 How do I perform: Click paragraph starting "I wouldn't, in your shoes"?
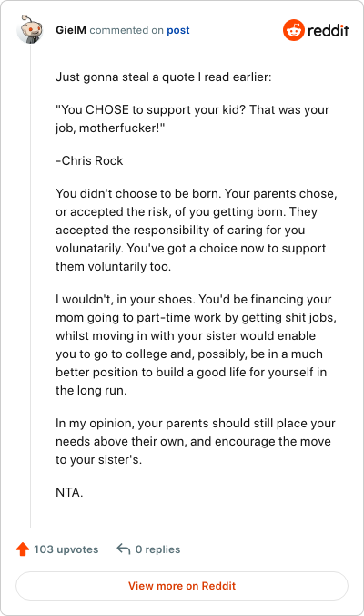[x=197, y=344]
